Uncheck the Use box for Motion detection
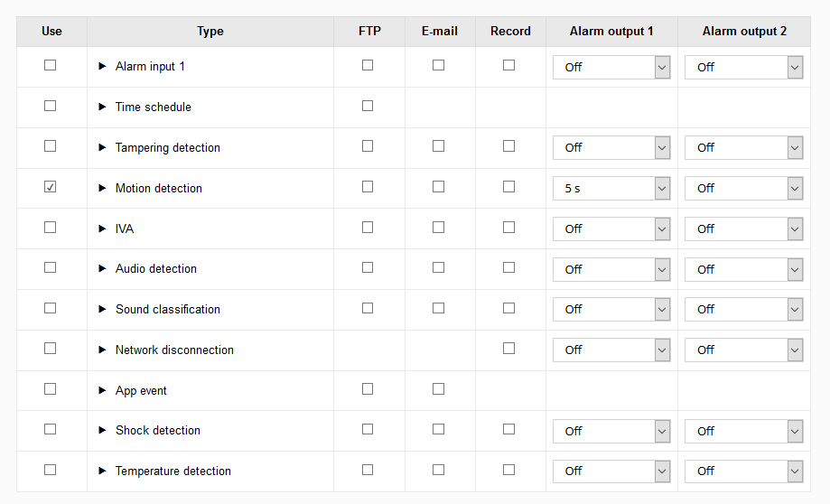The image size is (830, 504). pos(51,187)
